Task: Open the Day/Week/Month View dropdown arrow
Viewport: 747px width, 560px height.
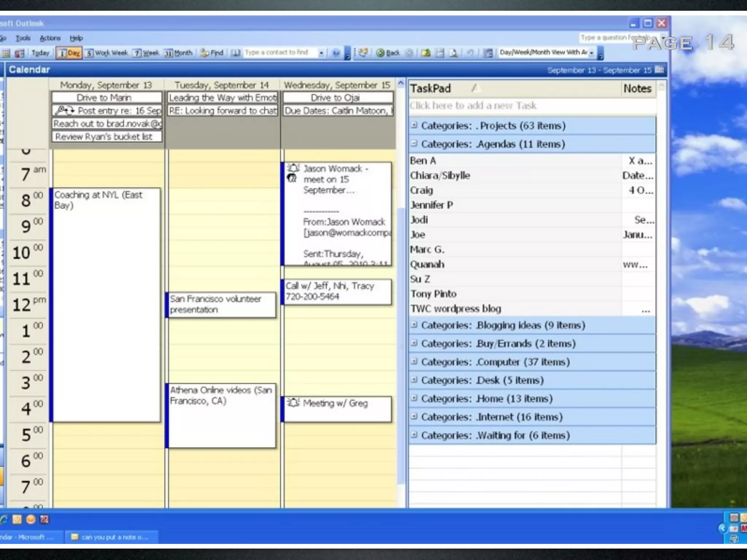Action: [591, 53]
